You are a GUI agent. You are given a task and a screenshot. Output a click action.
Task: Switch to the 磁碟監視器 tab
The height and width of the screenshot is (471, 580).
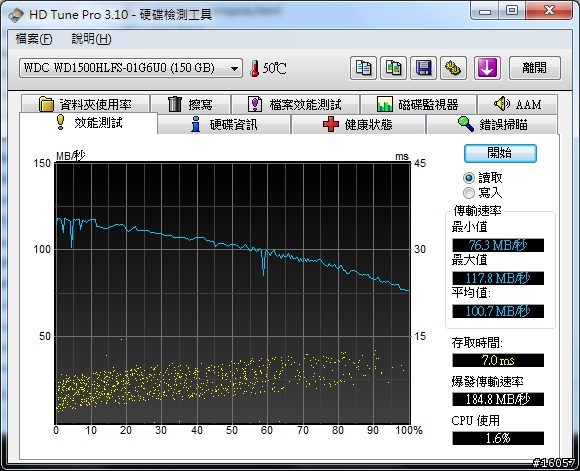tap(418, 104)
